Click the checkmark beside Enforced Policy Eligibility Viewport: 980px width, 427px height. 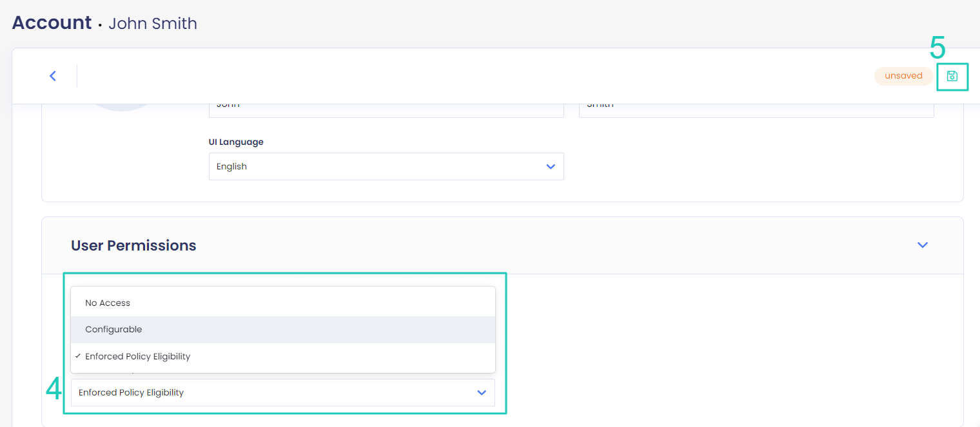tap(78, 356)
